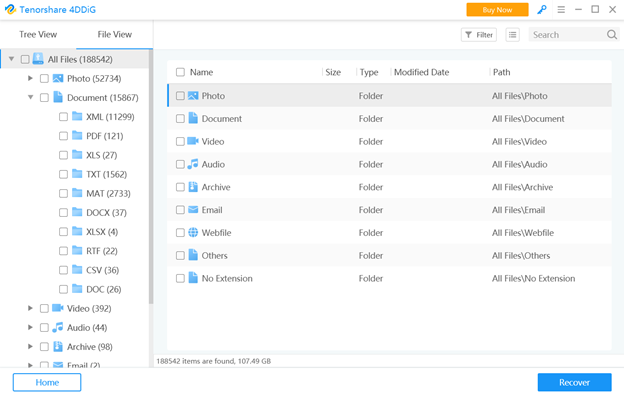Image resolution: width=624 pixels, height=396 pixels.
Task: Sort by the Path column header
Action: [x=501, y=72]
